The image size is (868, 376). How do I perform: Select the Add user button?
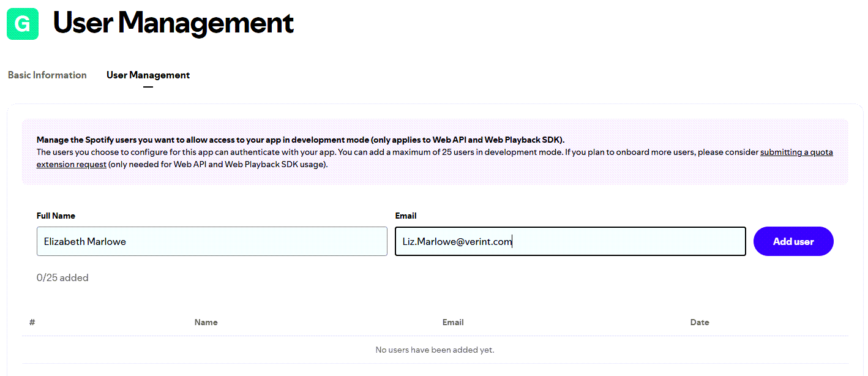tap(793, 241)
